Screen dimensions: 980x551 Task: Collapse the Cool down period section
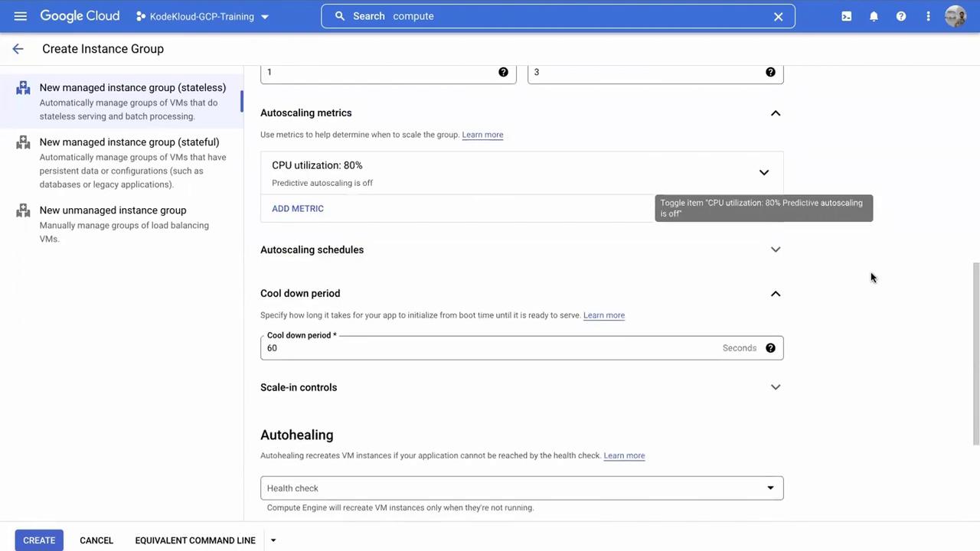click(x=776, y=294)
